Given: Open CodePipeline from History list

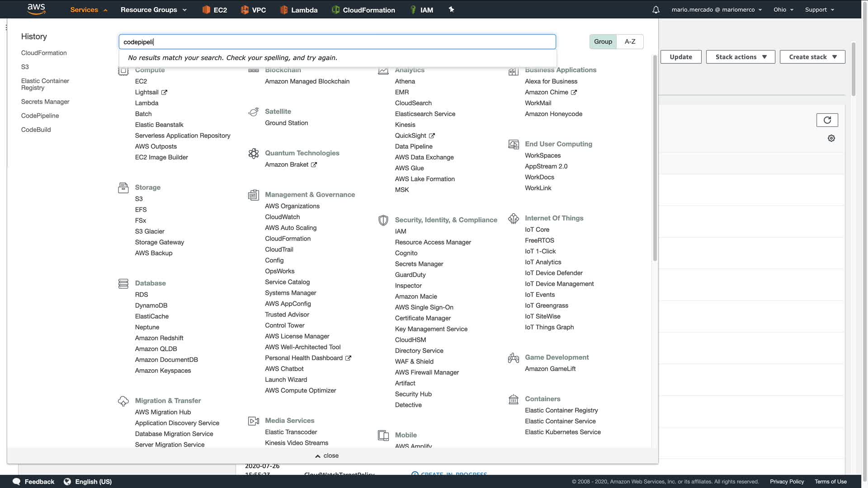Looking at the screenshot, I should click(x=40, y=116).
